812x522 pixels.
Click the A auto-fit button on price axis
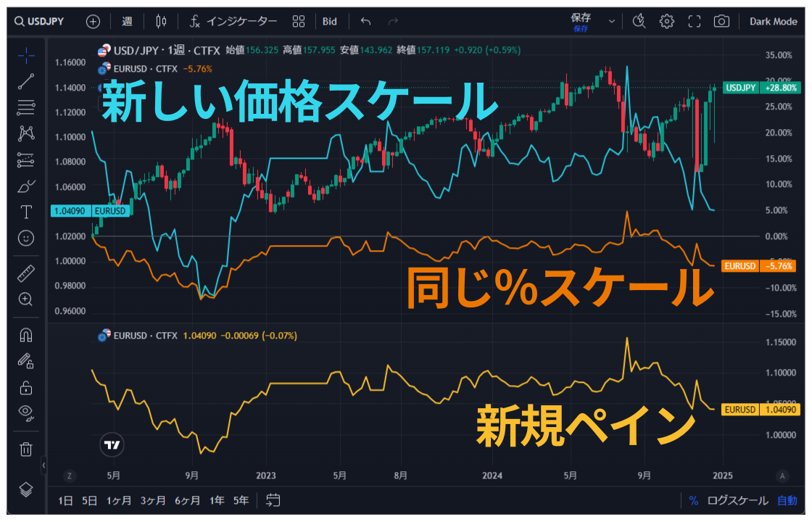point(782,476)
